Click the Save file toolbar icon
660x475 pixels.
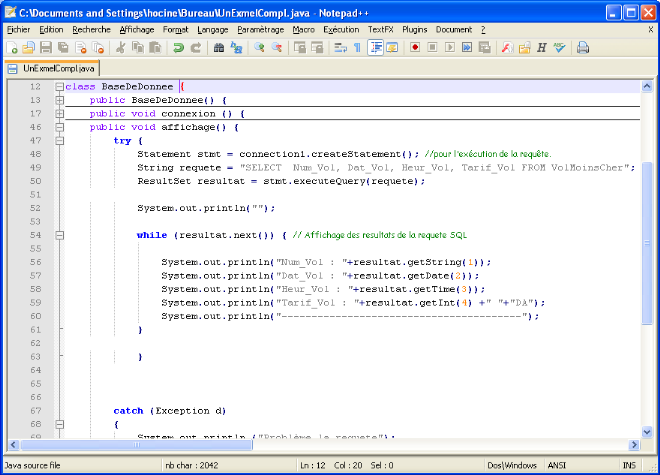click(45, 47)
